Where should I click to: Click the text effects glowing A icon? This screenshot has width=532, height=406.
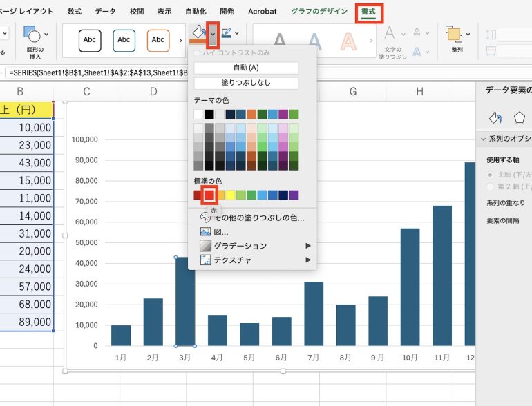tap(417, 52)
